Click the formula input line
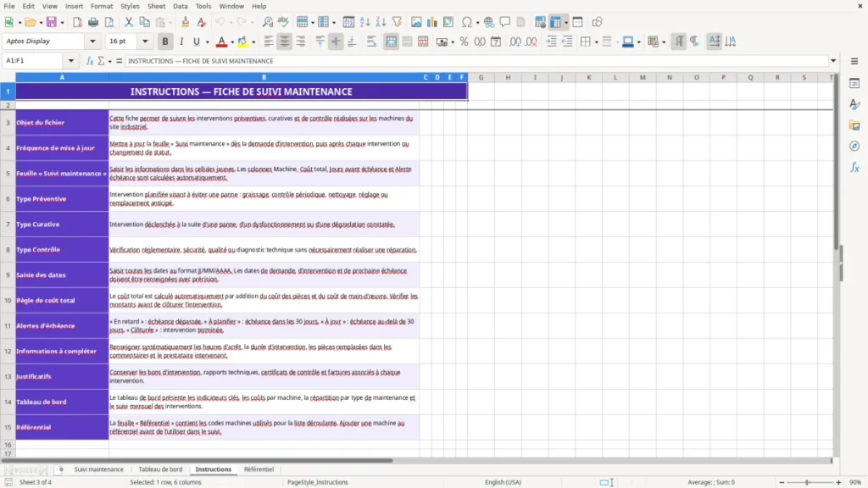Viewport: 868px width, 488px height. tap(476, 61)
